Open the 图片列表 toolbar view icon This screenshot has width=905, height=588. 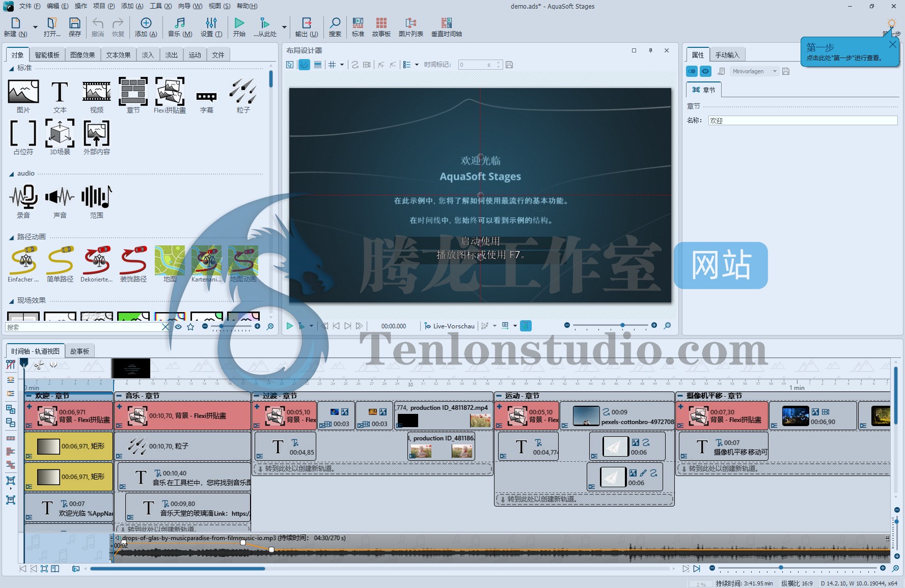pyautogui.click(x=411, y=27)
